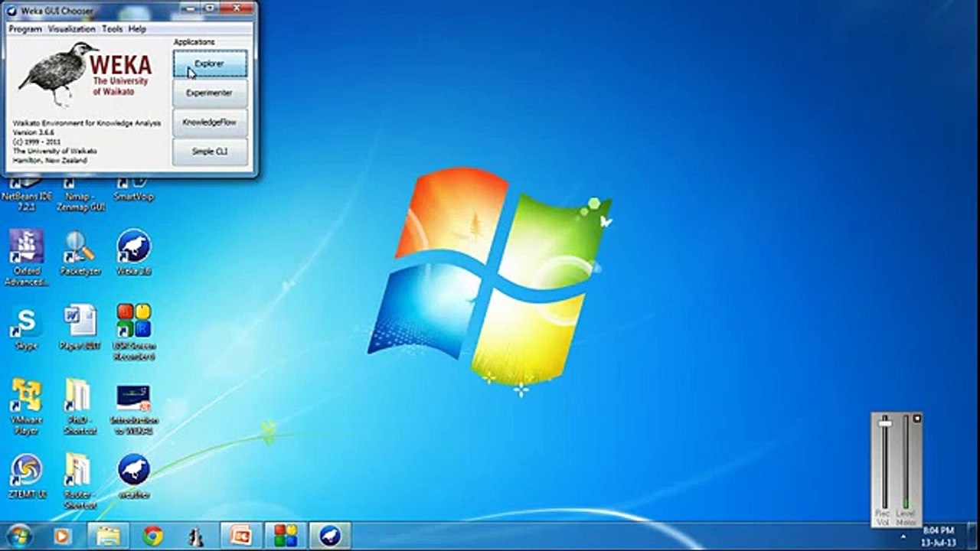This screenshot has height=551, width=980.
Task: Open the Windows Start menu
Action: (20, 536)
